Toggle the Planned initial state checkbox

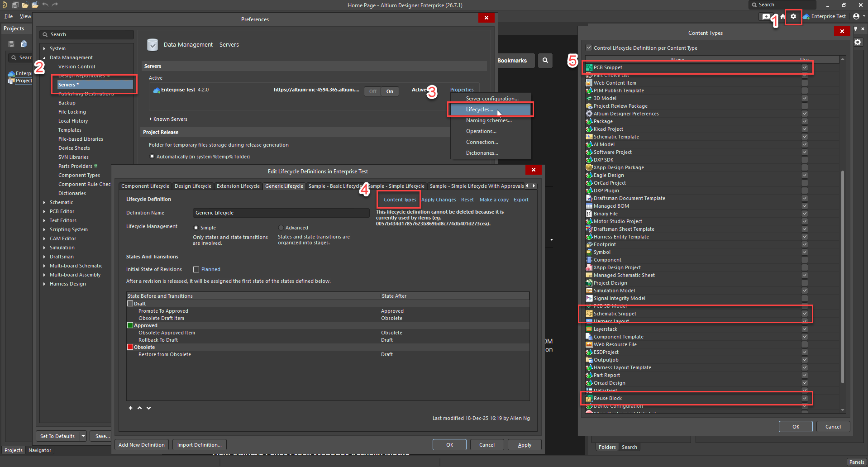(x=196, y=269)
